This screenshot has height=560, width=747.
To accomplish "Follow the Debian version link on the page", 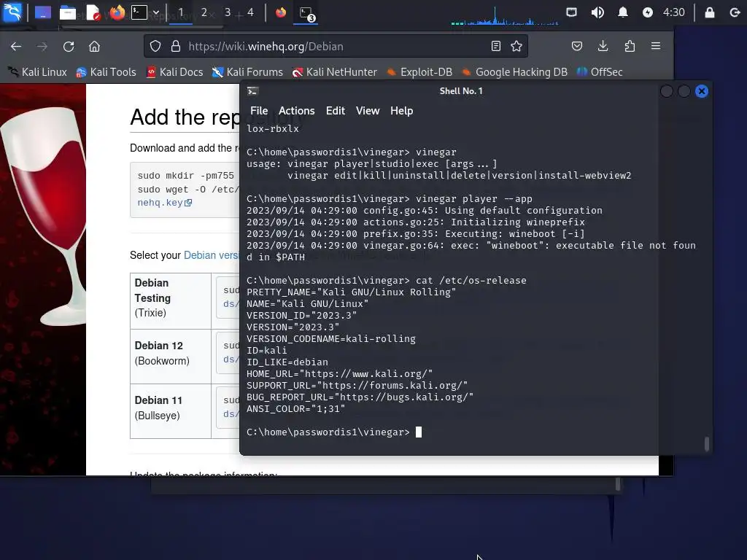I will click(x=211, y=255).
